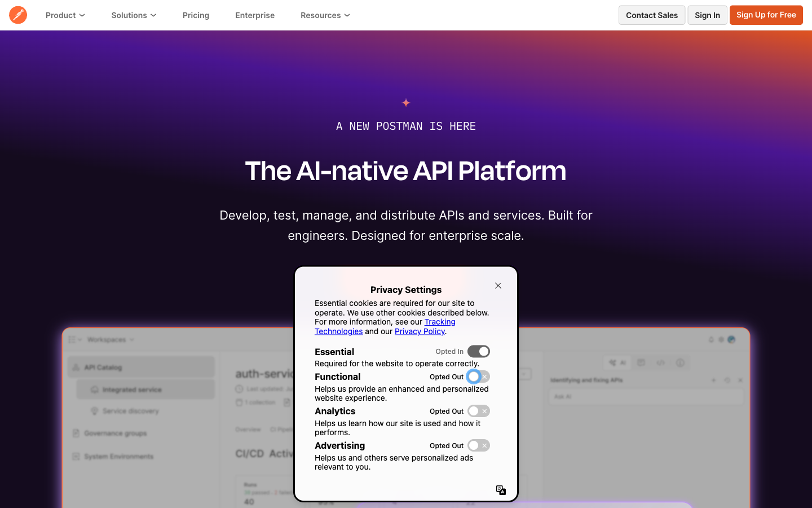Expand the Product dropdown menu
812x508 pixels.
[65, 15]
